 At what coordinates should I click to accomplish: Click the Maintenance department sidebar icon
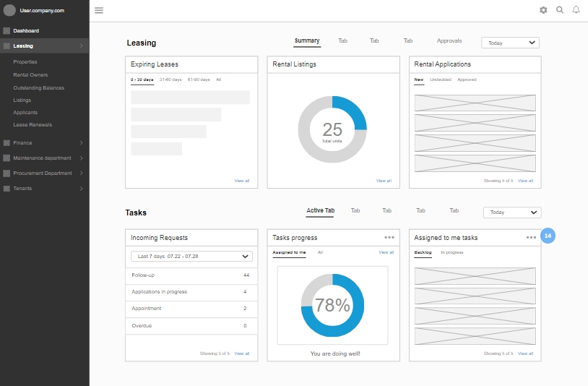pyautogui.click(x=7, y=158)
